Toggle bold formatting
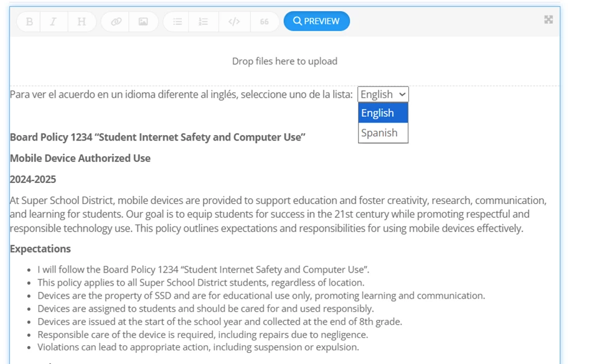The height and width of the screenshot is (364, 607). [x=28, y=21]
